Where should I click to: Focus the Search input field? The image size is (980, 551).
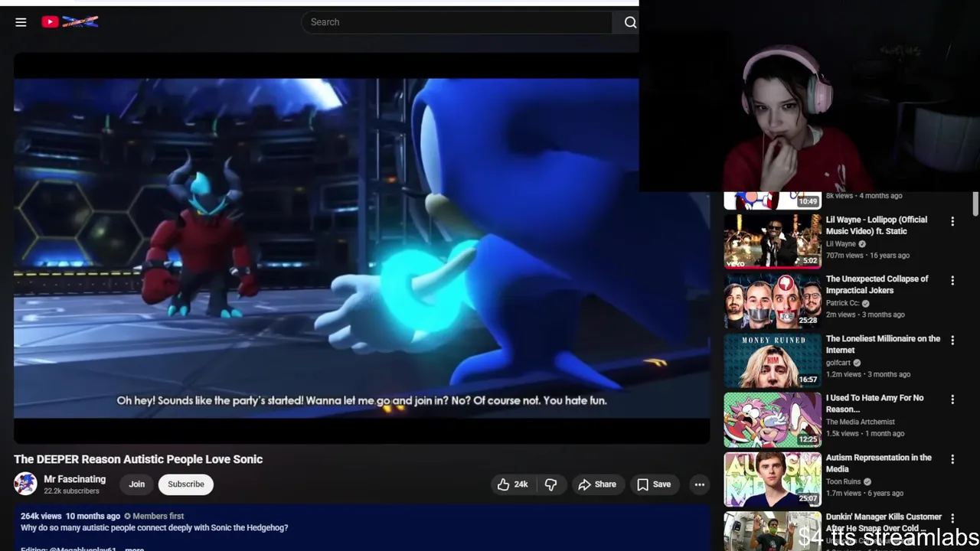coord(457,22)
